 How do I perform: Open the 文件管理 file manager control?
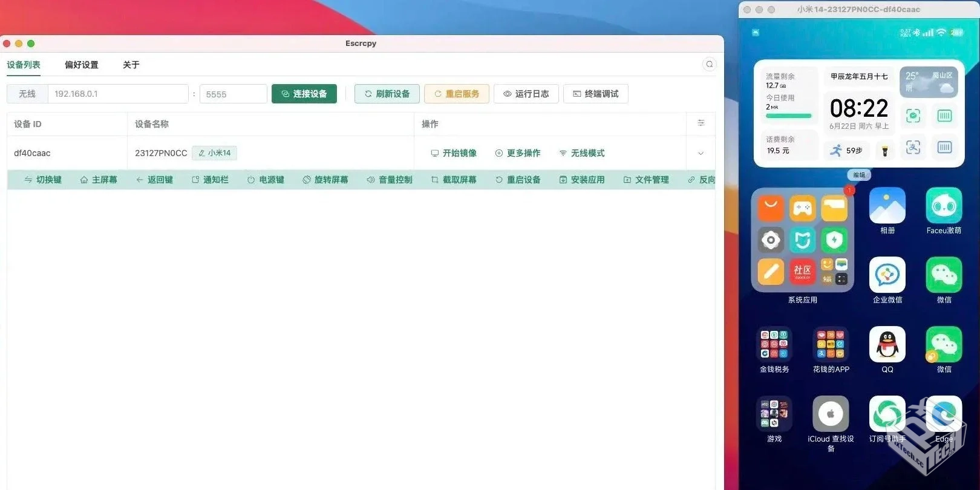(x=646, y=180)
